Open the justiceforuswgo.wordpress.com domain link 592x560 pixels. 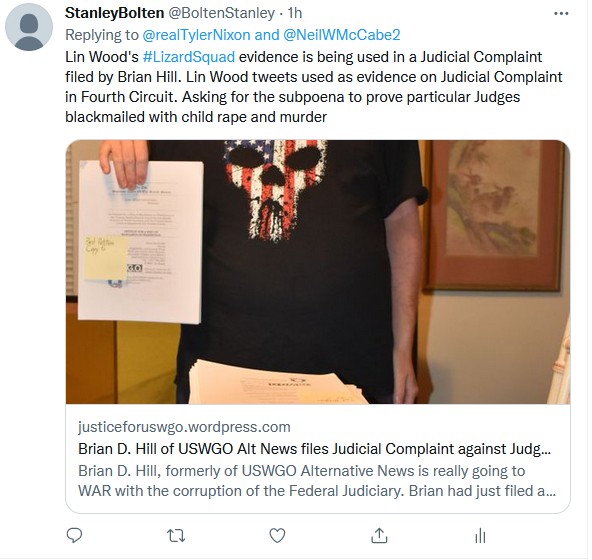pyautogui.click(x=184, y=427)
